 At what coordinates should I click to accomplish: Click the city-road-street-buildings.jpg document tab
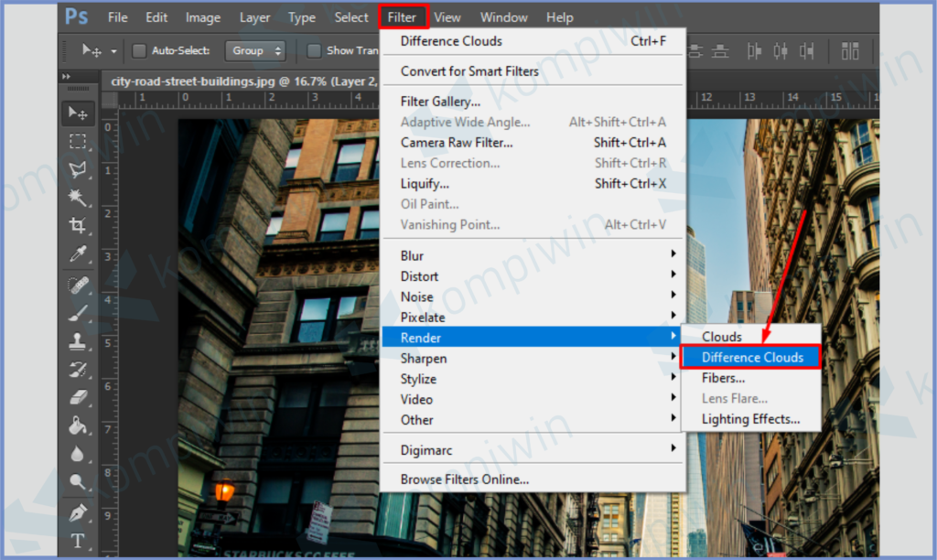(242, 81)
